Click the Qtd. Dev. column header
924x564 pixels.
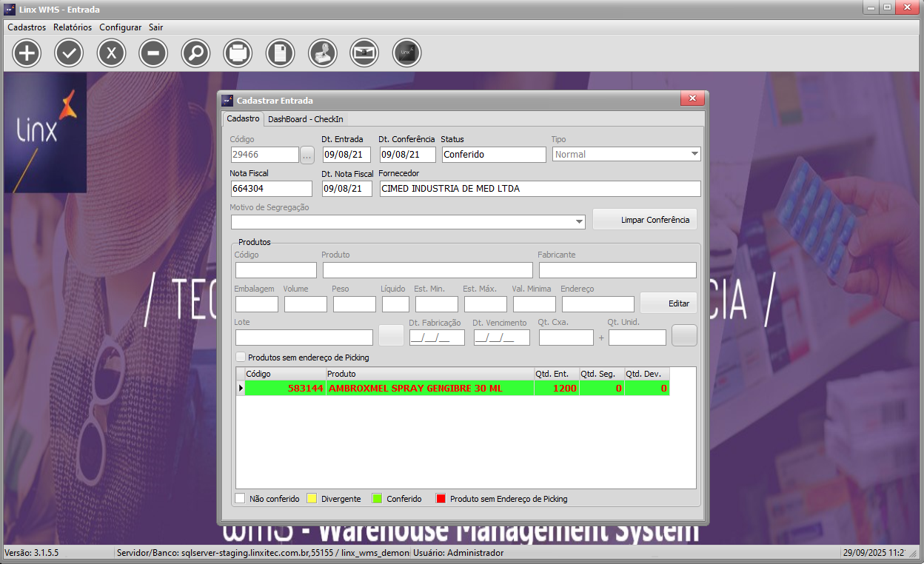pos(646,374)
